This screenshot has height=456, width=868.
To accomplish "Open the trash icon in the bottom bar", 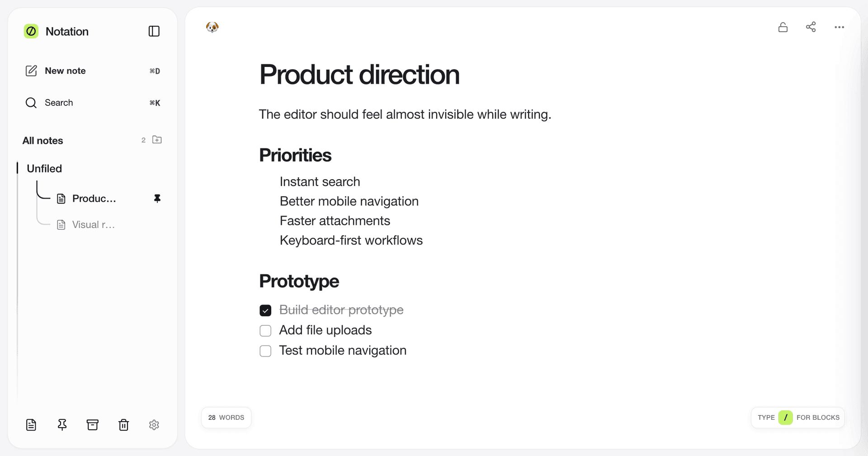I will pos(123,425).
